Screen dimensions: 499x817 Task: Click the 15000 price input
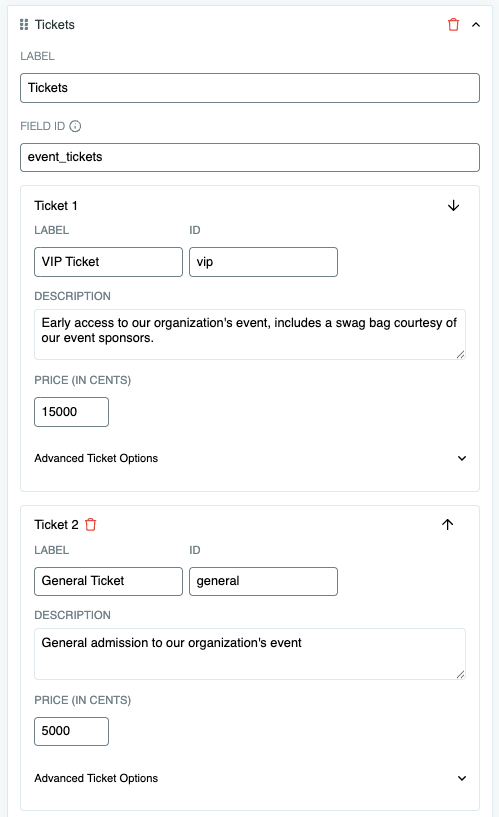click(x=71, y=412)
